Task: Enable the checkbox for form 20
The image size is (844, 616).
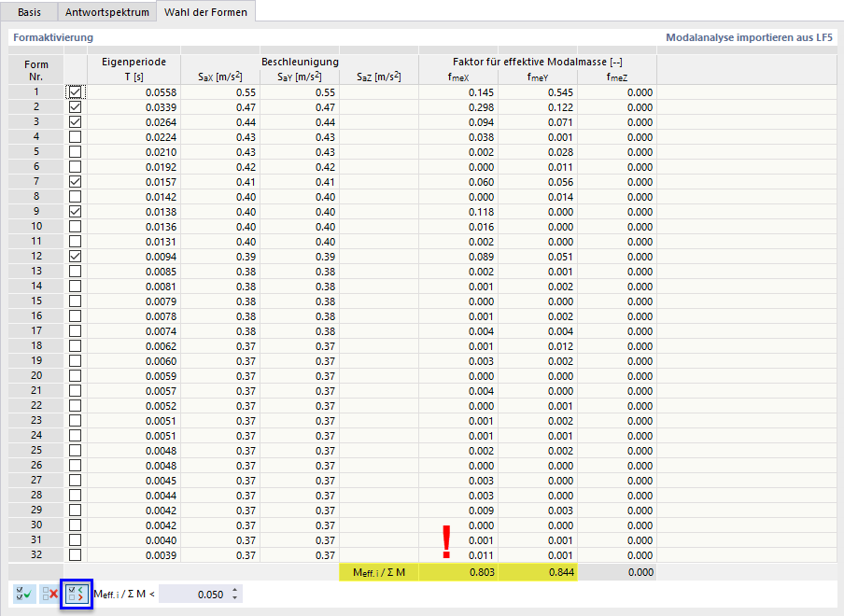Action: (x=76, y=375)
